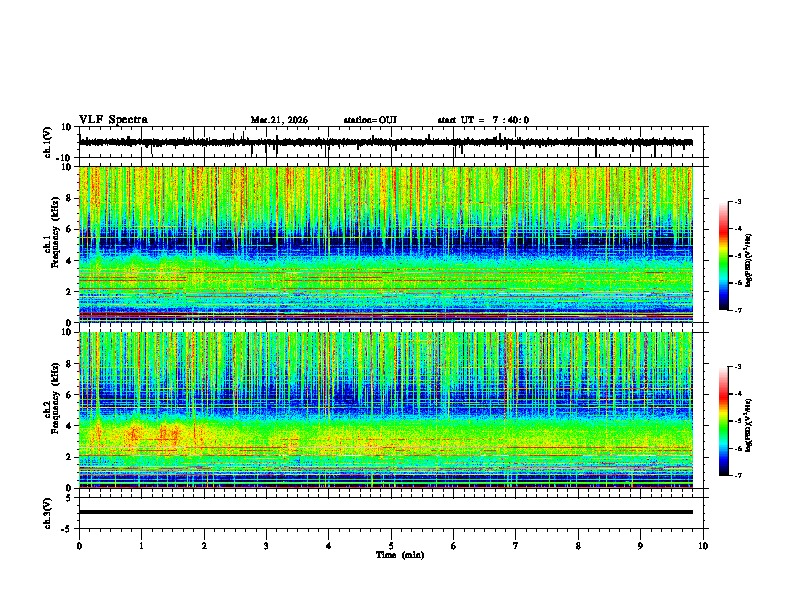Click the ch.2 spectrogram color scale bar
Image resolution: width=792 pixels, height=612 pixels.
point(723,421)
